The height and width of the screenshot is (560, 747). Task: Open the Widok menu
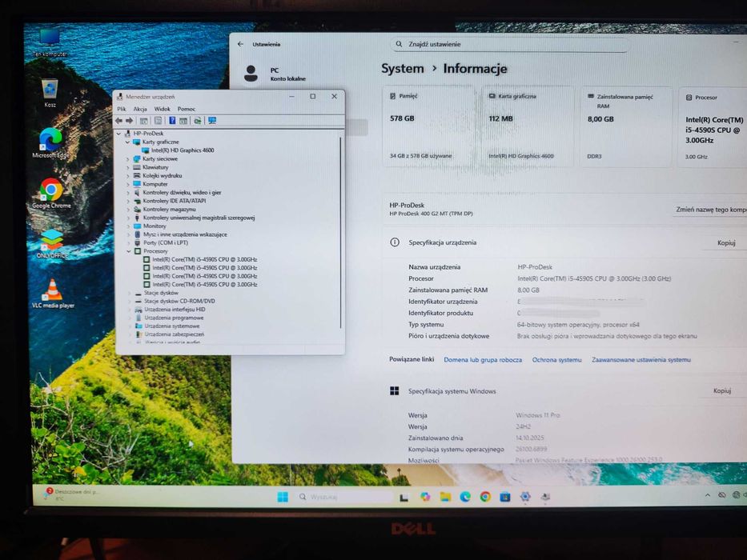point(162,109)
